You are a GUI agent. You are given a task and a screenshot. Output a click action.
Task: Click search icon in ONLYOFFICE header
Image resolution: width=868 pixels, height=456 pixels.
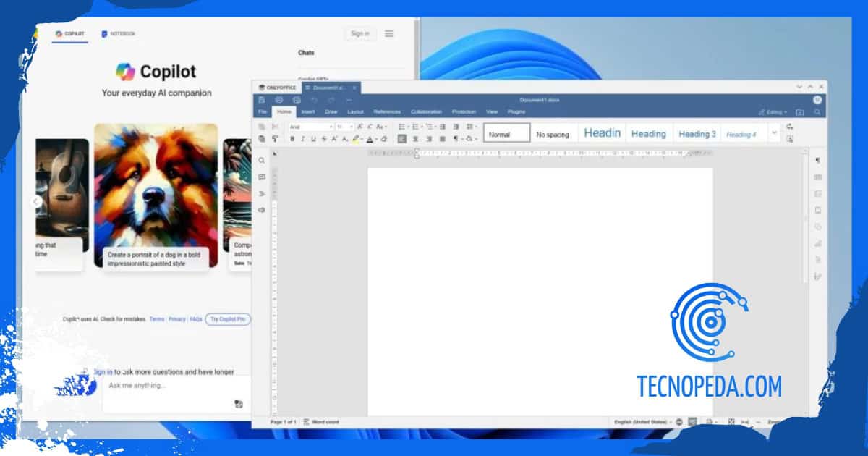(817, 112)
